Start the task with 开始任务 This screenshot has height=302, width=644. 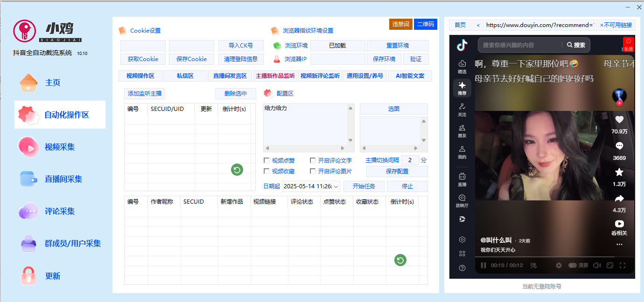coord(364,186)
